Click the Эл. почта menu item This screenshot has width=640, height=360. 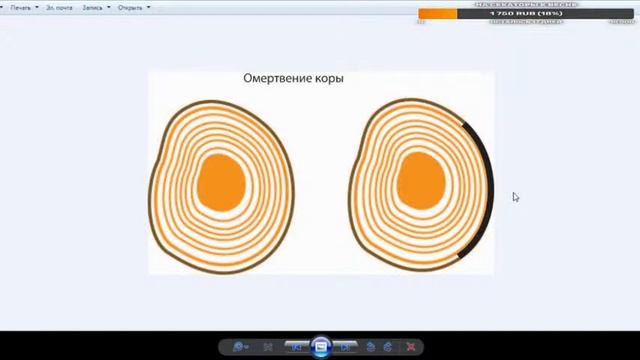tap(59, 8)
